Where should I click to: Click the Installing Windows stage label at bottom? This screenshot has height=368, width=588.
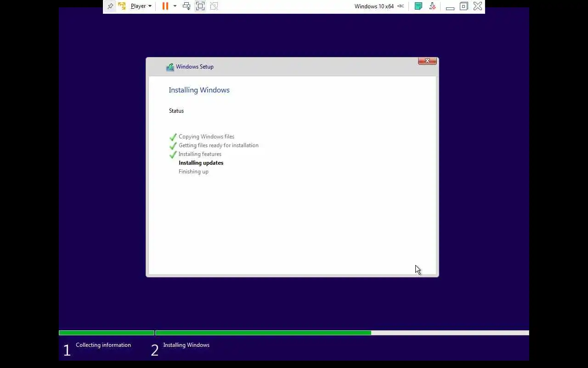[x=186, y=345]
